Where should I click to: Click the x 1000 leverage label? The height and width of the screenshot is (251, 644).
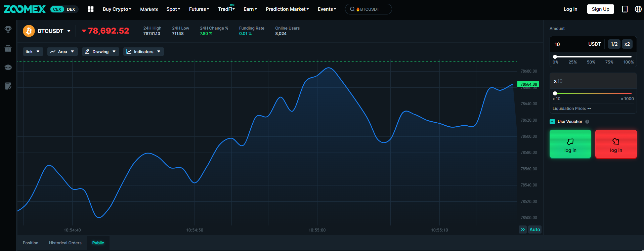(x=627, y=99)
